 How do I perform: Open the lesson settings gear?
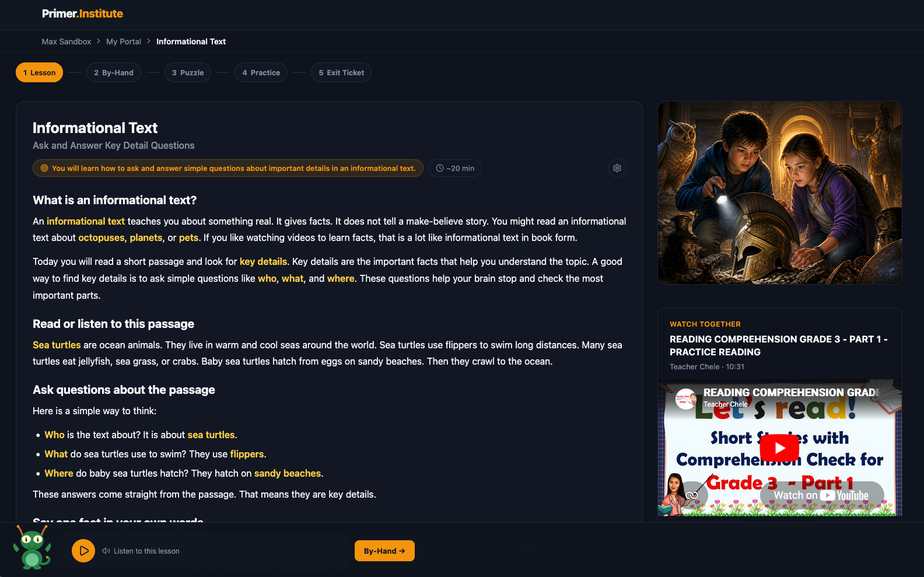click(x=617, y=168)
